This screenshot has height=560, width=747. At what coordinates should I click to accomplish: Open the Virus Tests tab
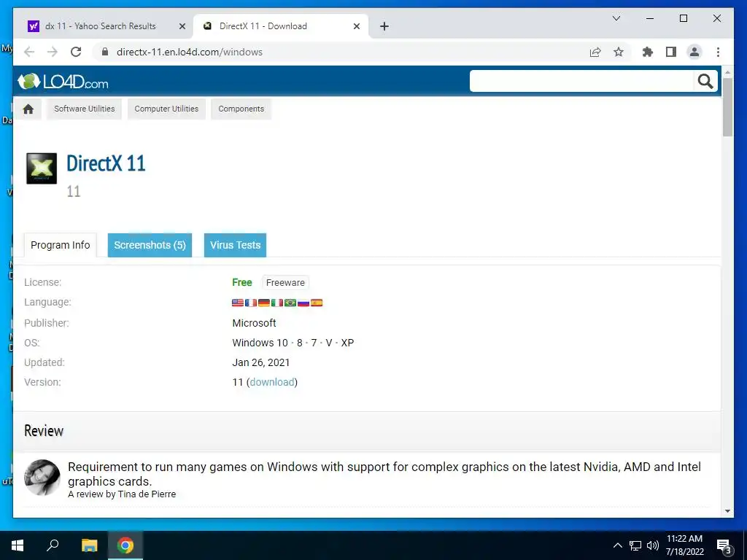[x=235, y=245]
